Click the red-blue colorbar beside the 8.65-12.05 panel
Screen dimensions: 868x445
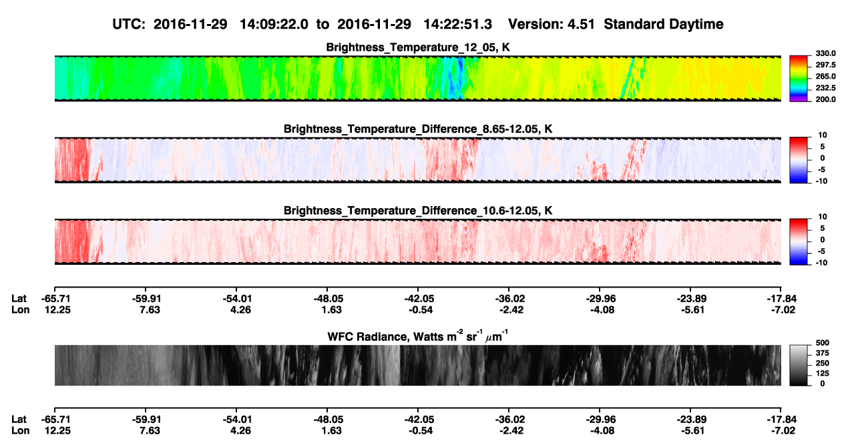click(x=799, y=160)
